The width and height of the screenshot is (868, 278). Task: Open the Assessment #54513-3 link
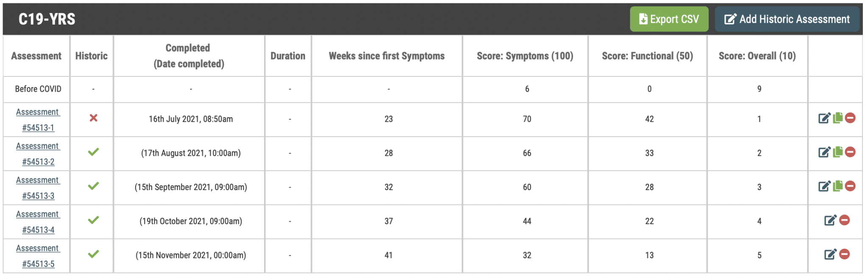click(38, 188)
